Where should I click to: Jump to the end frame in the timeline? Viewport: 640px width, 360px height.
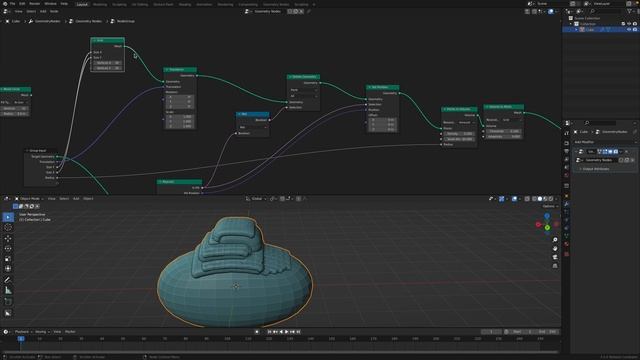298,332
